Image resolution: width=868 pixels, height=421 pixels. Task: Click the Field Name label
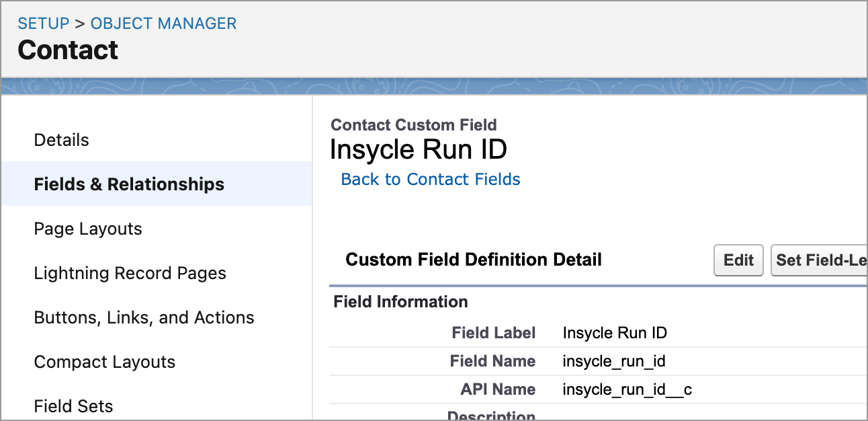pos(492,361)
